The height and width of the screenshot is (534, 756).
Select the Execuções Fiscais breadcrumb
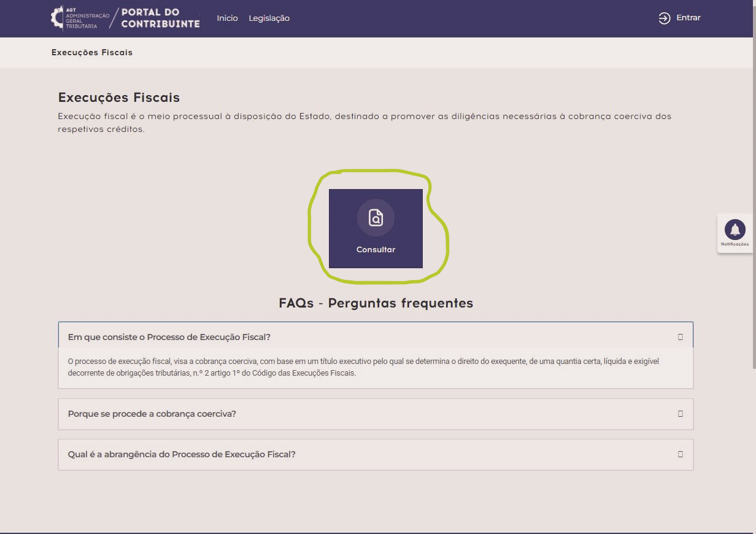point(92,53)
